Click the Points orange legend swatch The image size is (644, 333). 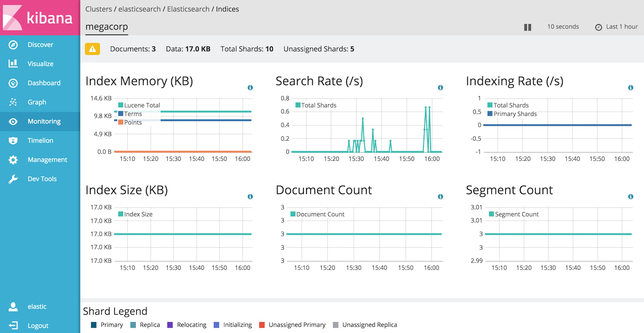pyautogui.click(x=121, y=123)
